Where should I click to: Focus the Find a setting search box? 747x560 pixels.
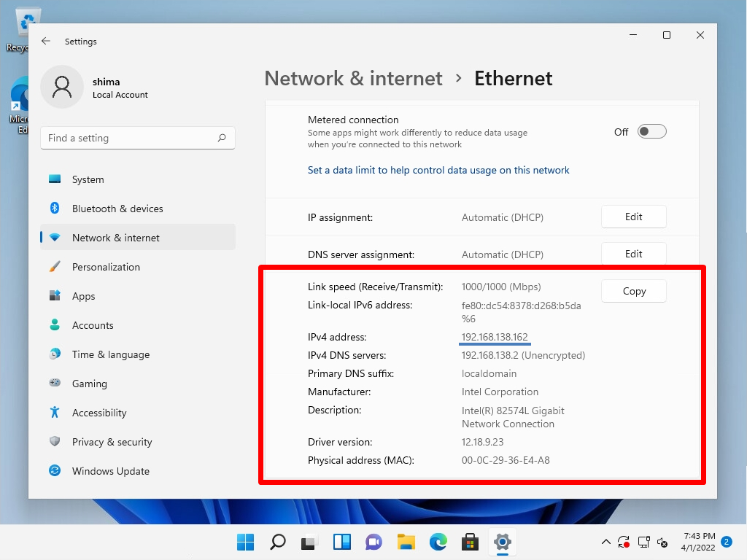(138, 138)
